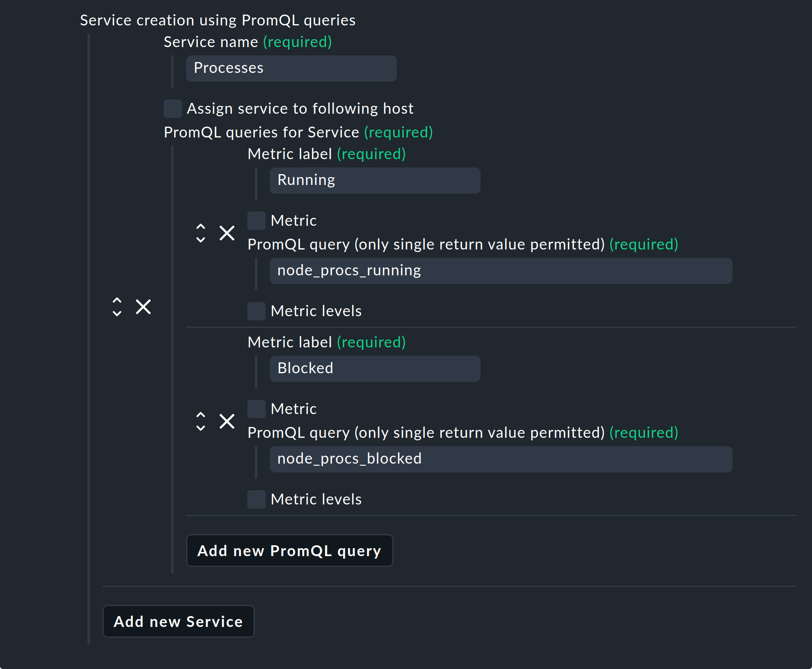Enable the Assign service to following host checkbox
This screenshot has width=812, height=669.
pyautogui.click(x=172, y=108)
